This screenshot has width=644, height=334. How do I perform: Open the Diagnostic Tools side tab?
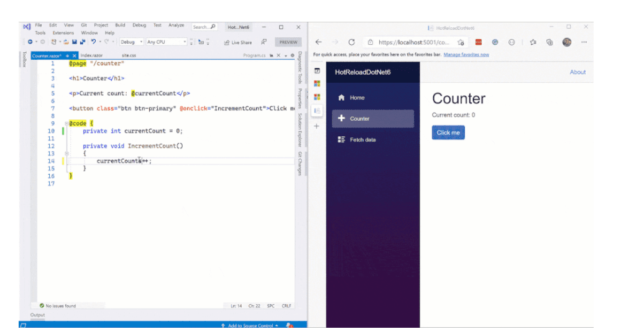coord(300,67)
